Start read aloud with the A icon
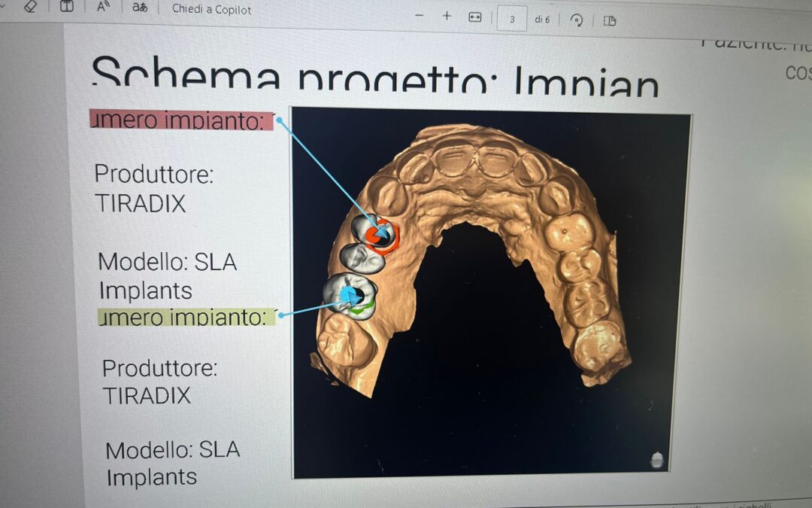812x508 pixels. [103, 8]
